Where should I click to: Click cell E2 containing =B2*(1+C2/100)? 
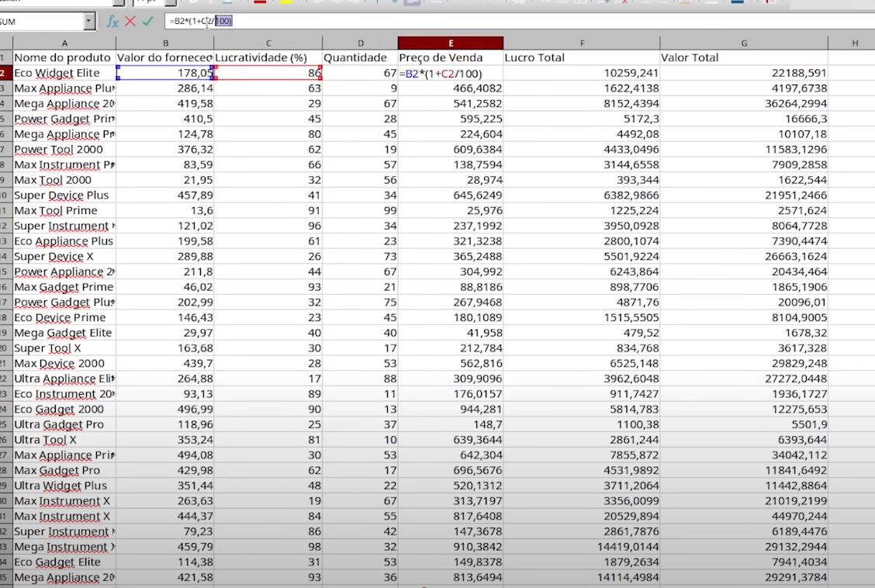click(451, 73)
